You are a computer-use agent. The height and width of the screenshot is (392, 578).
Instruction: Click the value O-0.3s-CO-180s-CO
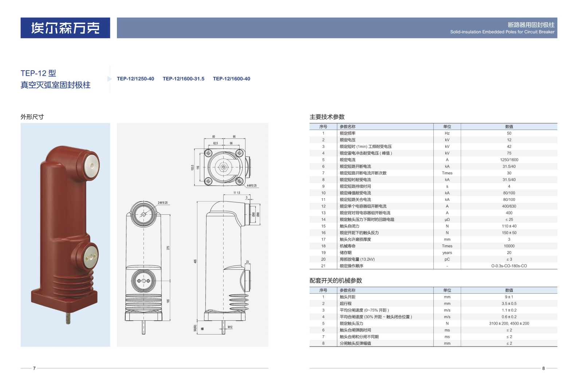point(509,266)
